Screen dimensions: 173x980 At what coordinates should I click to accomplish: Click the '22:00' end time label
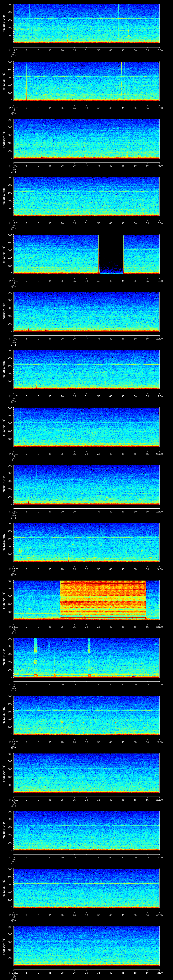tap(159, 454)
